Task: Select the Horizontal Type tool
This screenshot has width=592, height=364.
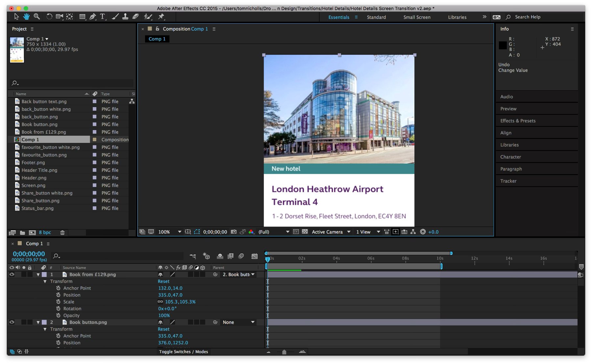Action: pos(103,16)
